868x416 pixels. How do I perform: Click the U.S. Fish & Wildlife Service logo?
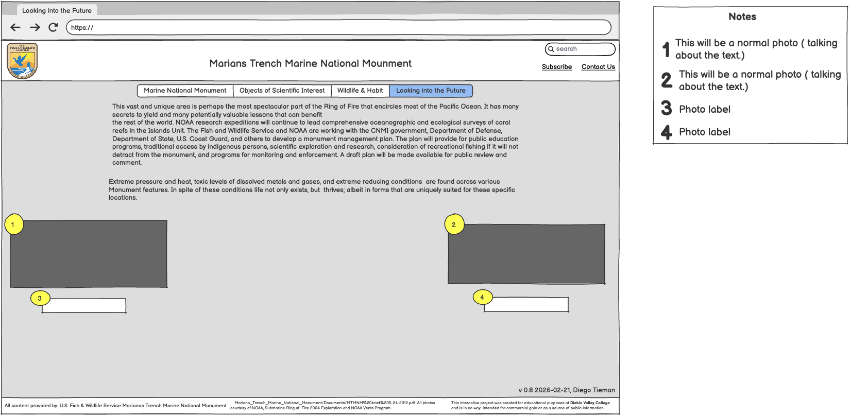(x=22, y=61)
